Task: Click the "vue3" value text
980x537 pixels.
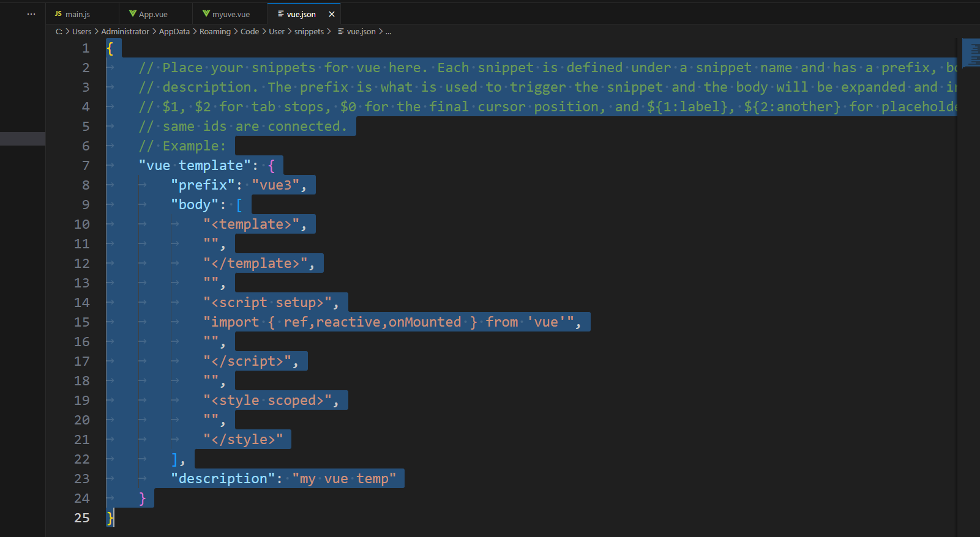Action: (275, 185)
